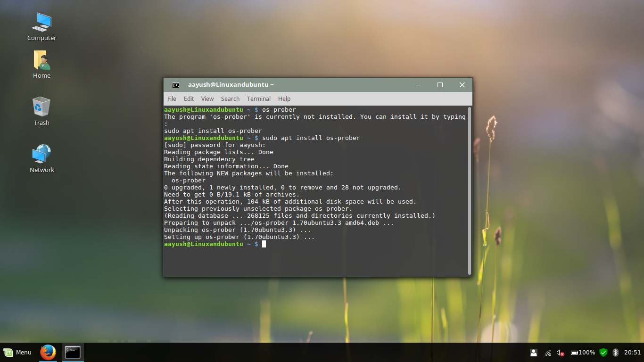The width and height of the screenshot is (644, 362).
Task: Open the Help menu
Action: 284,99
